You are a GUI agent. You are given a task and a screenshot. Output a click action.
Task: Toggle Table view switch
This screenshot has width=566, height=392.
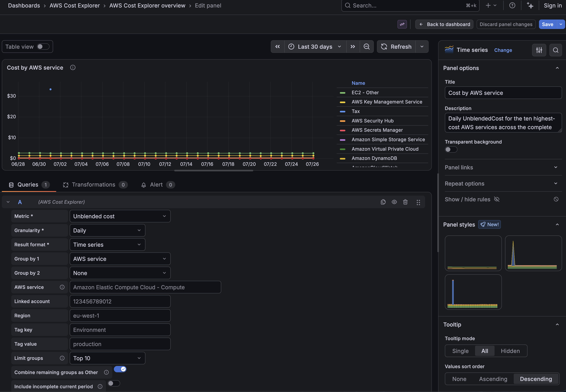pos(43,47)
